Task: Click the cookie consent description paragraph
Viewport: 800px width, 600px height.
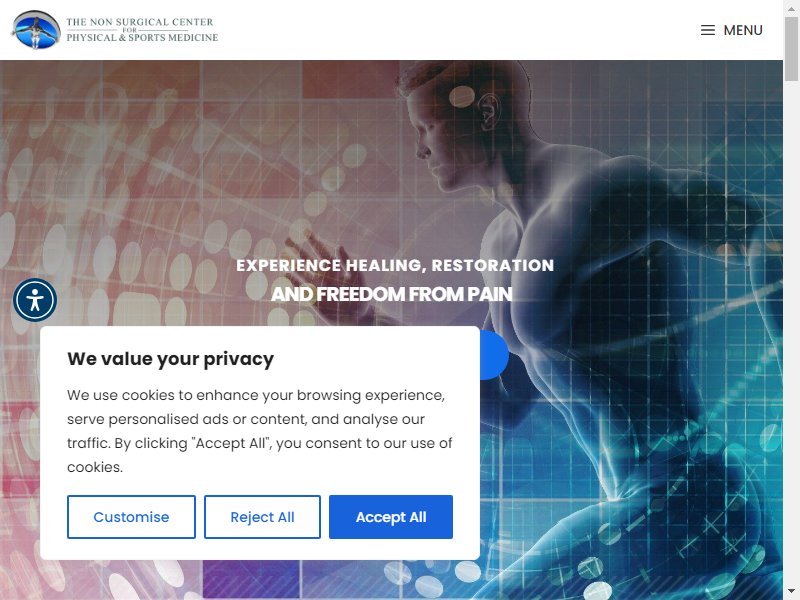Action: point(260,431)
